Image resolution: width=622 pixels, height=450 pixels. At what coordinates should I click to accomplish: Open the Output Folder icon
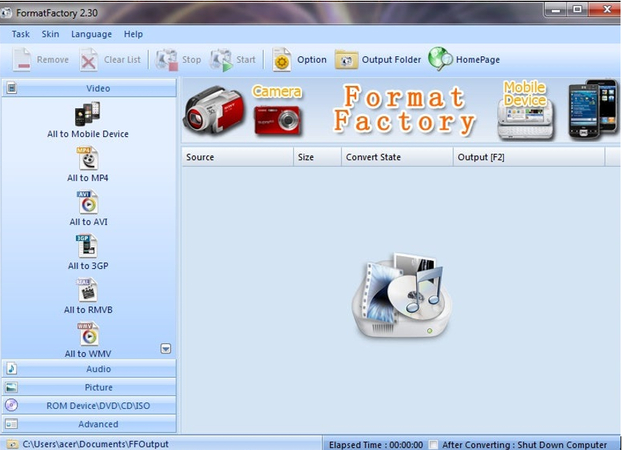[x=346, y=60]
